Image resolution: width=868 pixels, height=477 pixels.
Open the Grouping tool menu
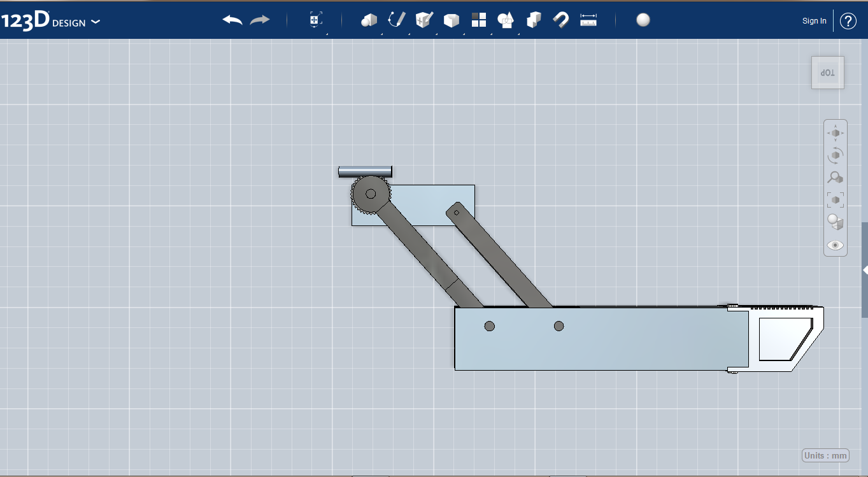pos(506,20)
